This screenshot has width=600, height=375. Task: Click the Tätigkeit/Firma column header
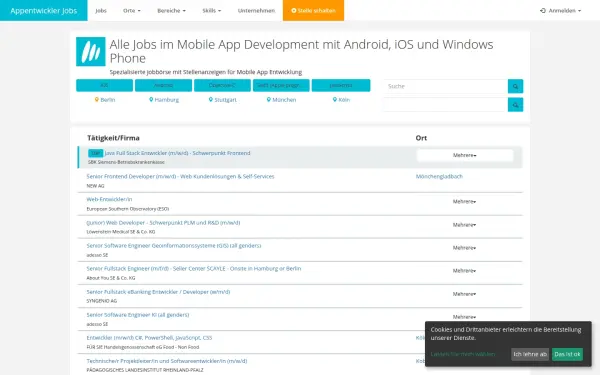(113, 138)
